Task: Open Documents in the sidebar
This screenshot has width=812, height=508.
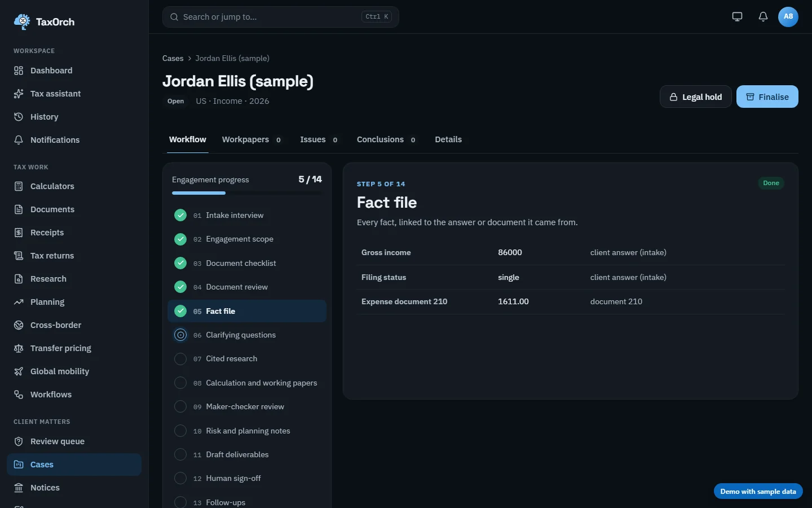Action: tap(74, 209)
